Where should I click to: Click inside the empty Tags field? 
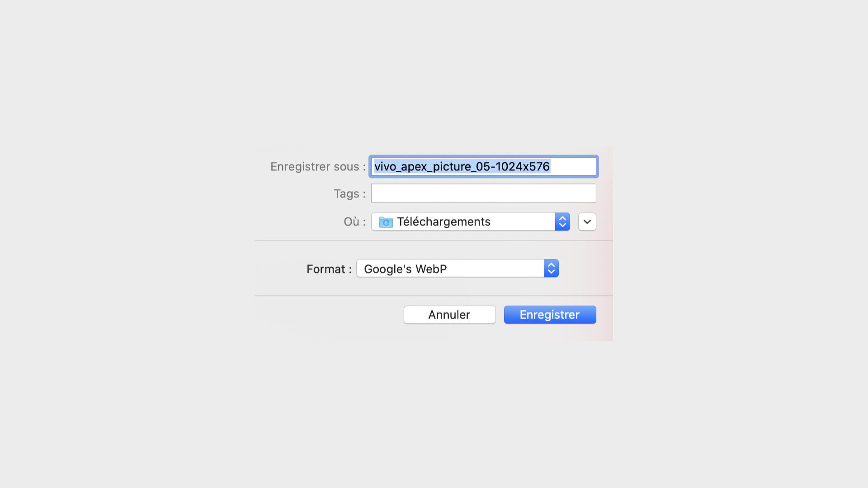[x=484, y=193]
